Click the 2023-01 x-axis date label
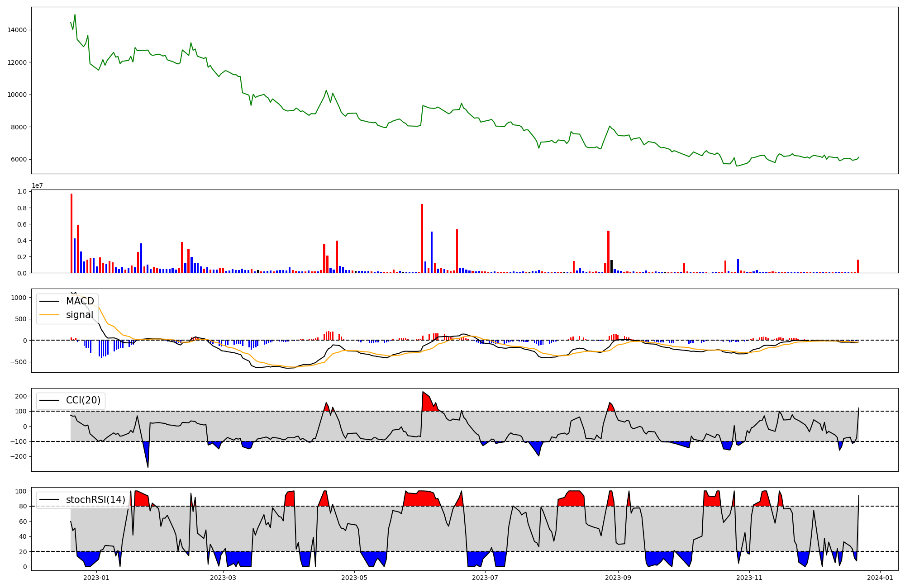This screenshot has width=905, height=588. [96, 578]
